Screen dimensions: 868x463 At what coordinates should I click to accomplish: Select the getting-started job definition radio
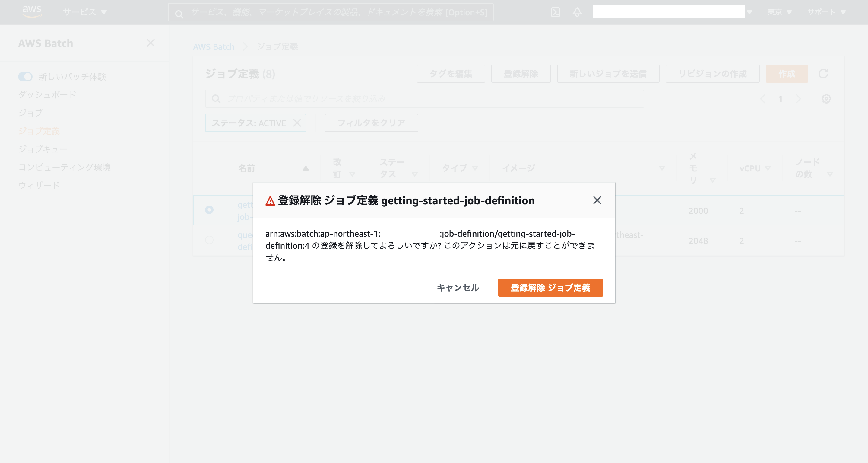[x=209, y=210]
